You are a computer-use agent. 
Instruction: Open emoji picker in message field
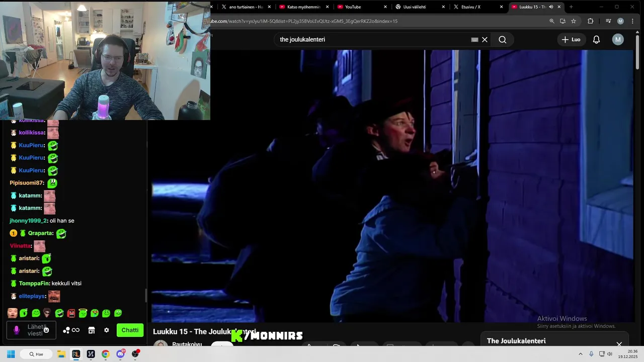[46, 330]
